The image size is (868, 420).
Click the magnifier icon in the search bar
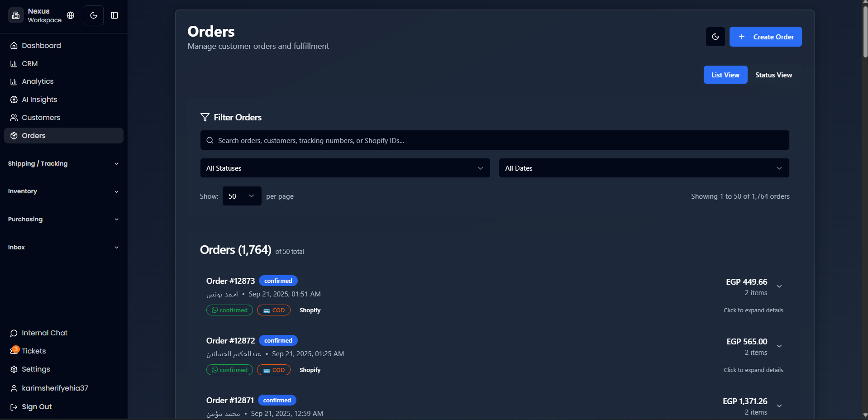point(210,140)
